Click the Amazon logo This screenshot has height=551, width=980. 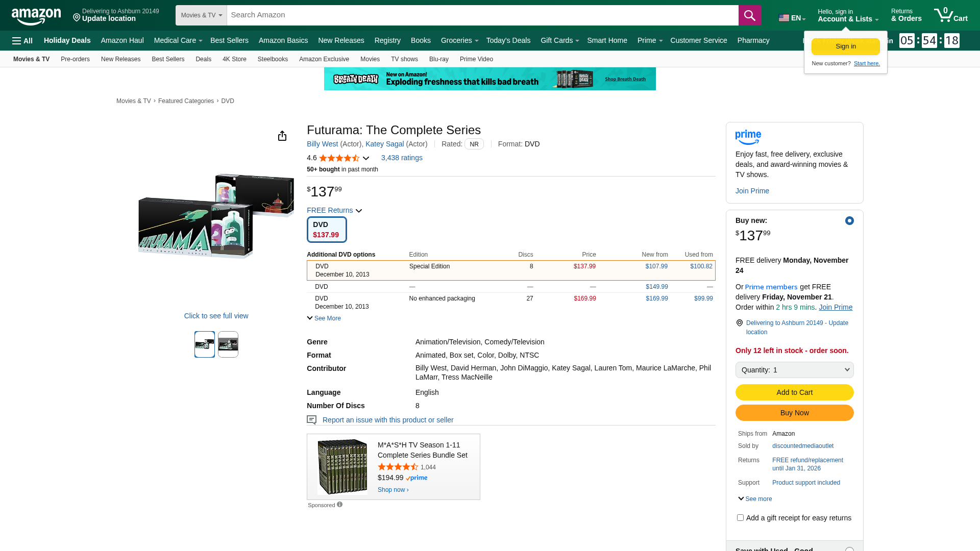point(36,16)
